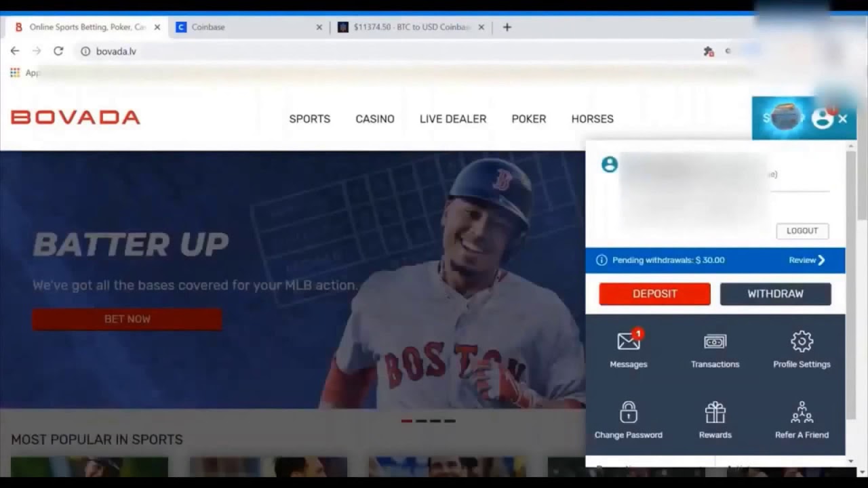Viewport: 868px width, 488px height.
Task: Close the account panel with X
Action: pos(842,119)
